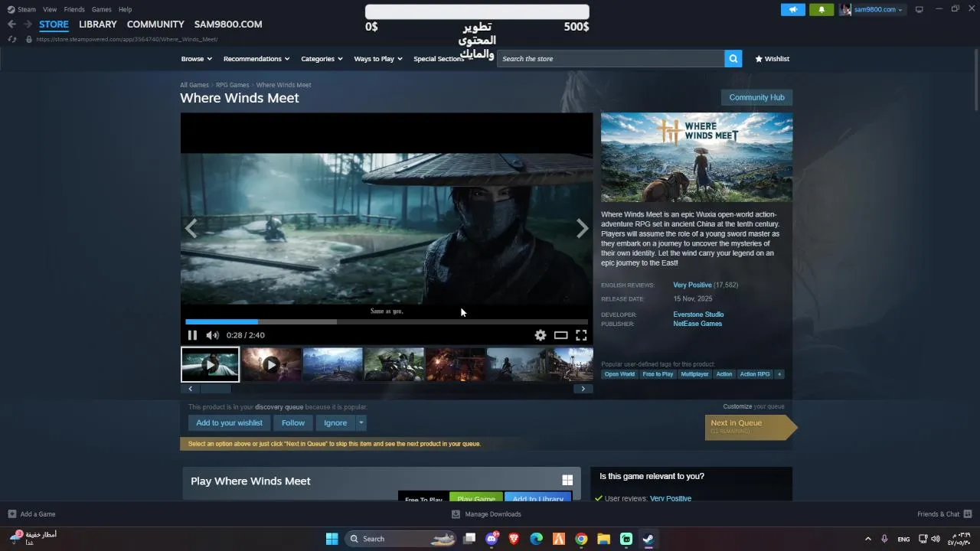Click Community Hub button

coord(756,97)
